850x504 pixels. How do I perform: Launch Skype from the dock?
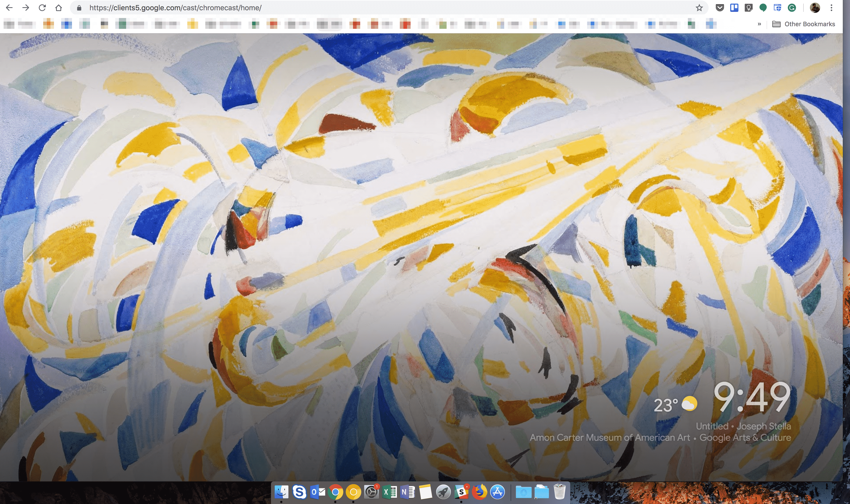[x=299, y=492]
